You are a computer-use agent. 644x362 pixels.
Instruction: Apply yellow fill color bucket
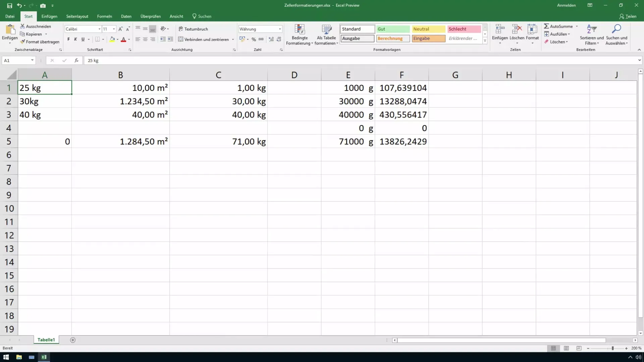tap(112, 39)
